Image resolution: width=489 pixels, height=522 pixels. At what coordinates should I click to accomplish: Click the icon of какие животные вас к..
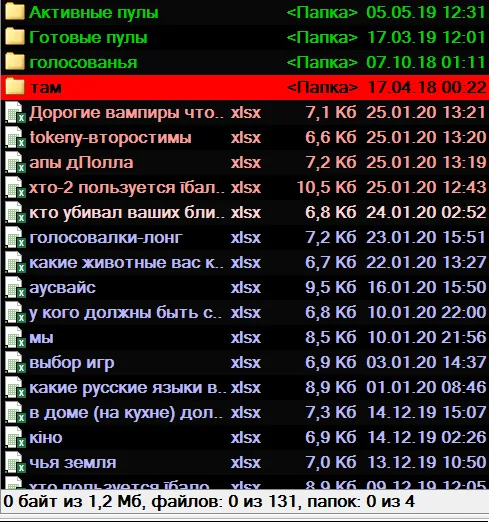click(x=16, y=262)
